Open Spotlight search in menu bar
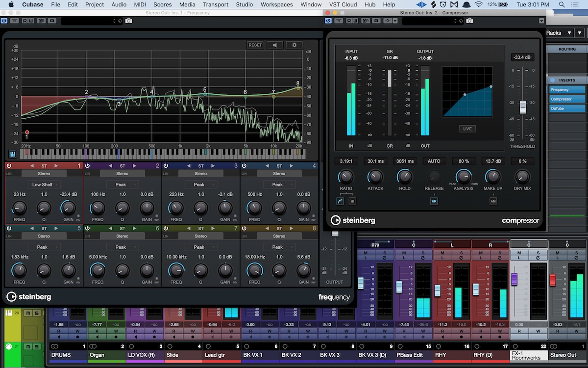 click(563, 4)
